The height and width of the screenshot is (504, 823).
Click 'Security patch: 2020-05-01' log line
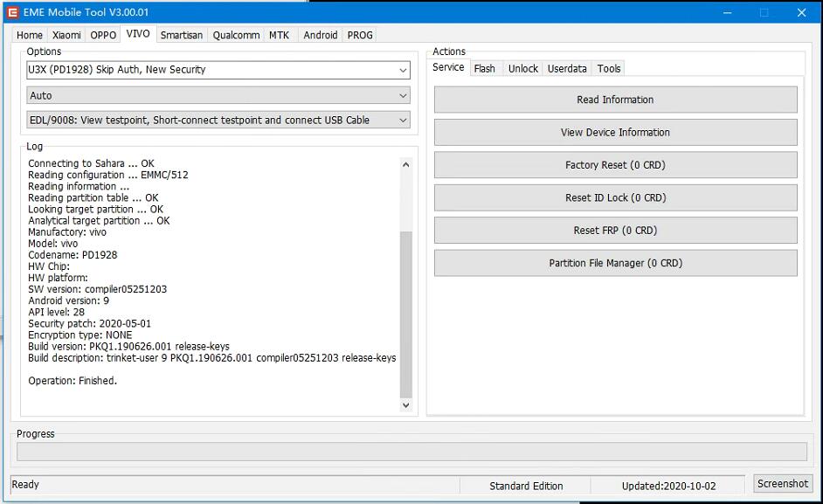click(89, 324)
